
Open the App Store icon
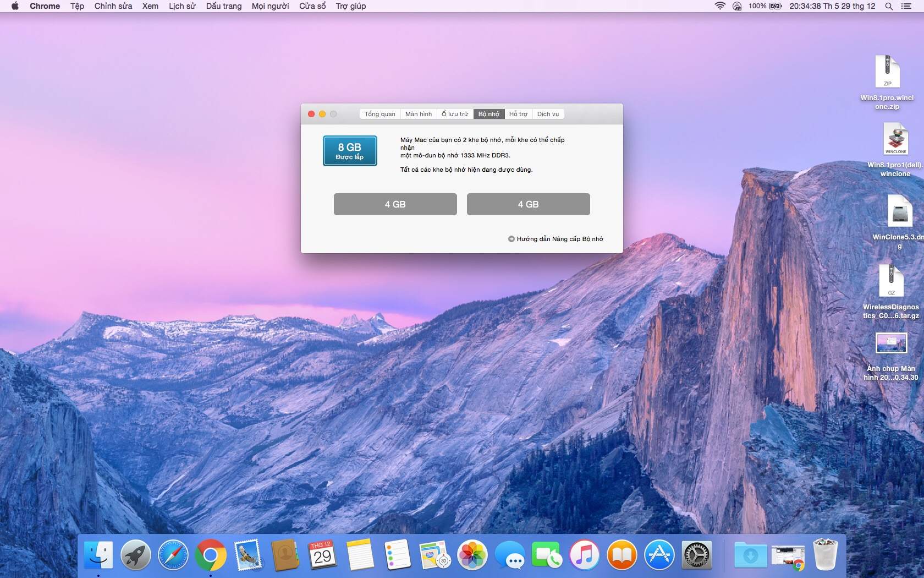[x=659, y=555]
